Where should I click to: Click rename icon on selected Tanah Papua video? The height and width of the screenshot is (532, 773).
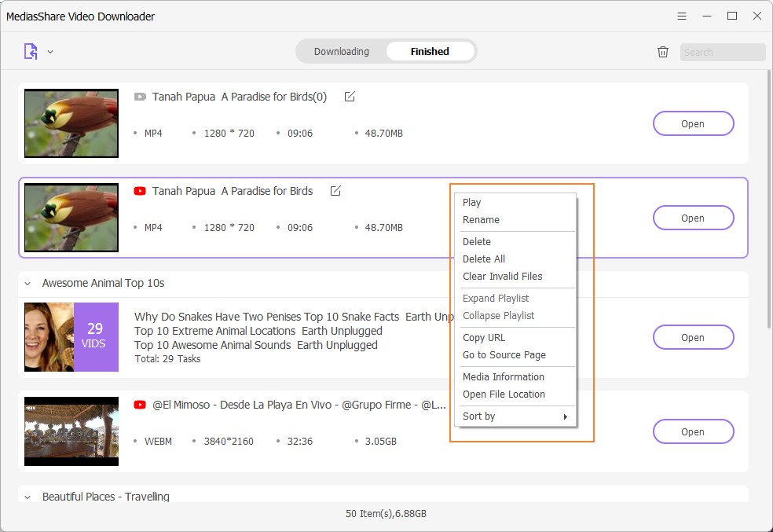(x=335, y=191)
